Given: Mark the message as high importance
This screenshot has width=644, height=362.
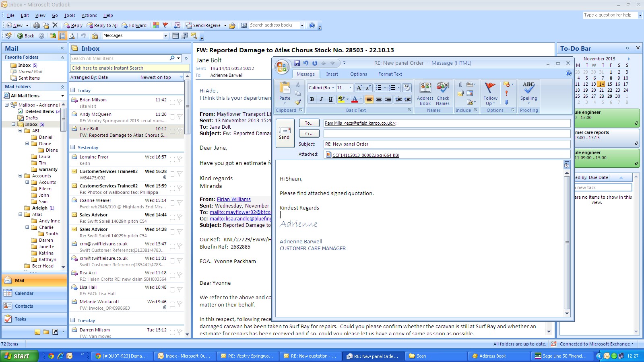Looking at the screenshot, I should (x=506, y=93).
